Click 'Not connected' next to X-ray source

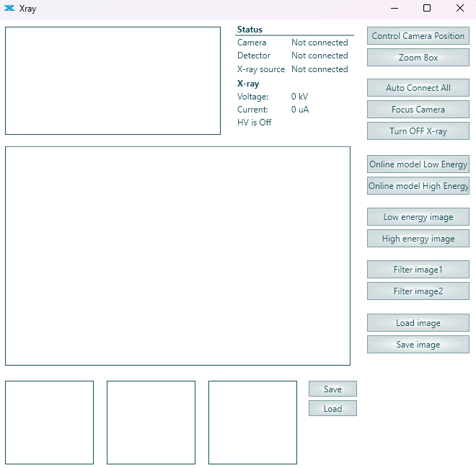[x=319, y=69]
